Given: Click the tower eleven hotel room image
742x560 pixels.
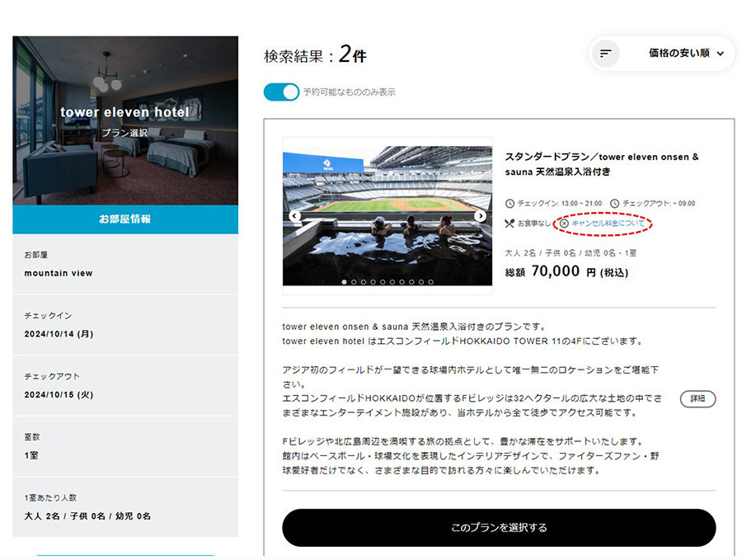Looking at the screenshot, I should (x=125, y=120).
